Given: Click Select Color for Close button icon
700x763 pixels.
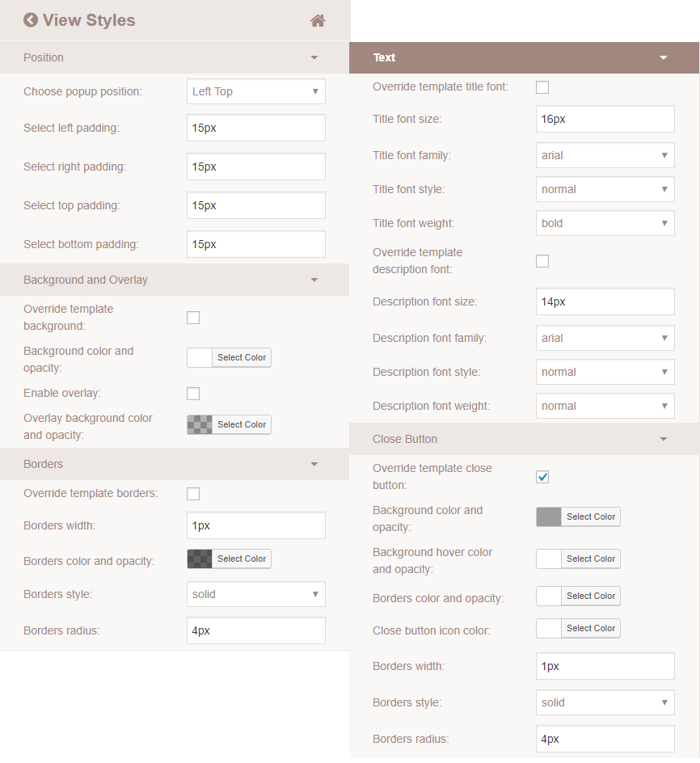Looking at the screenshot, I should 590,628.
